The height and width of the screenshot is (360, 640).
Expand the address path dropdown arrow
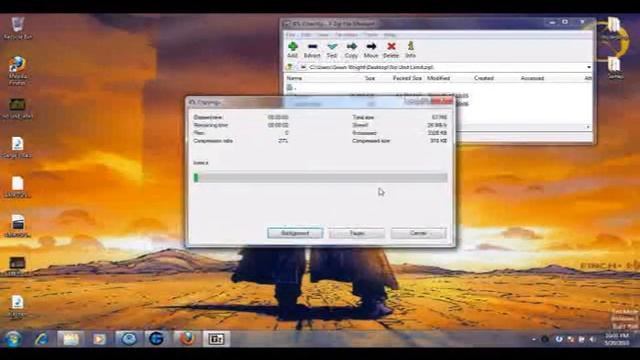pos(589,67)
